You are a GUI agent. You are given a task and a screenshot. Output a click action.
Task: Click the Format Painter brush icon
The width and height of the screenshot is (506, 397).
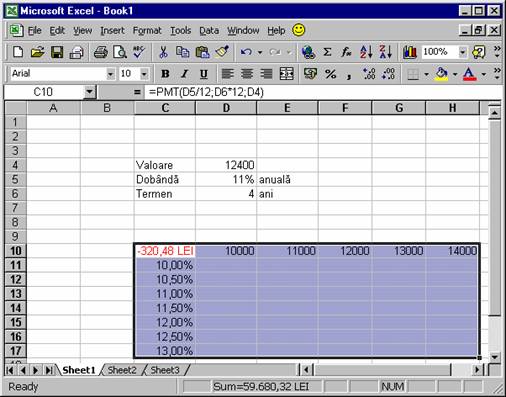coord(222,52)
